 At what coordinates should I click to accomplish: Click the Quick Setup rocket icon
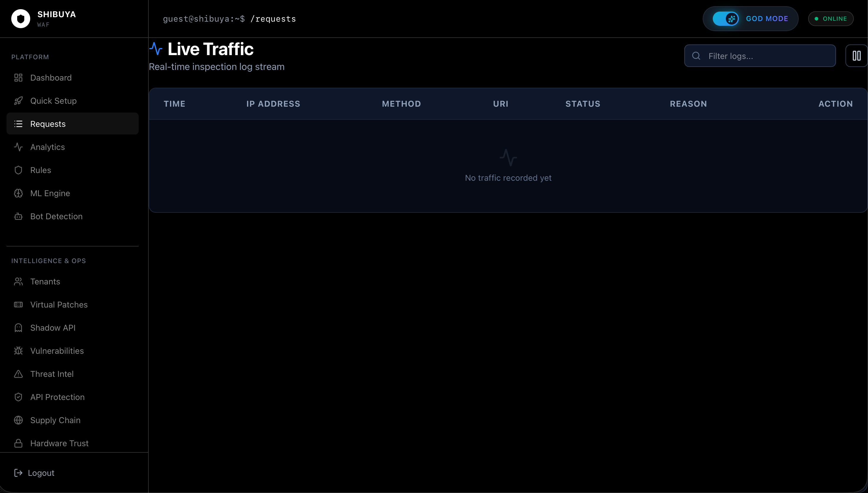[x=18, y=101]
